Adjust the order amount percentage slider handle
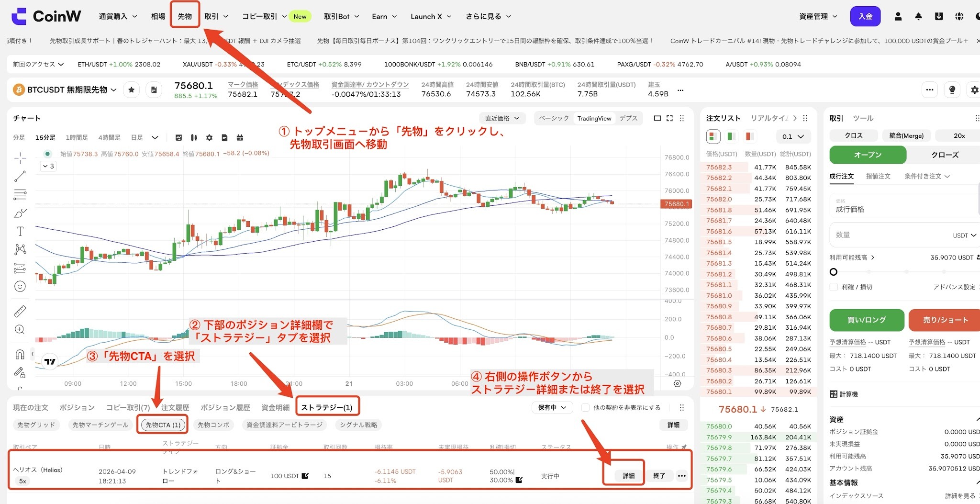This screenshot has width=980, height=504. (x=834, y=272)
